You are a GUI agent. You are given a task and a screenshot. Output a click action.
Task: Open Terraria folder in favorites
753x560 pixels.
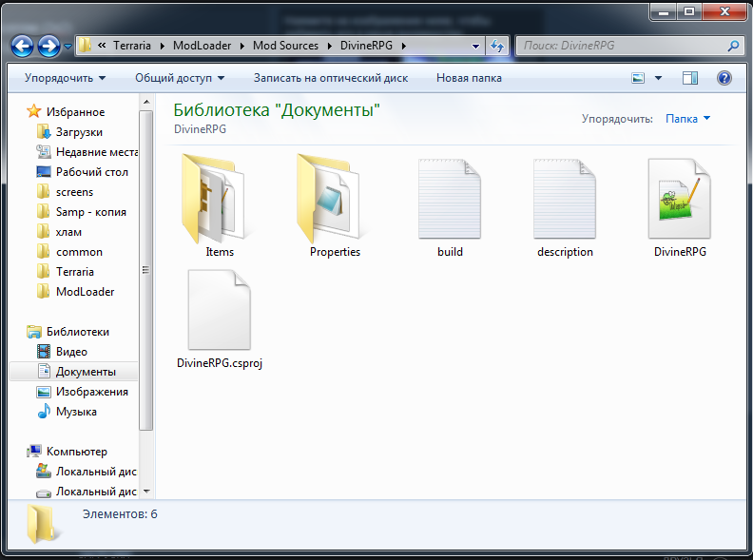[66, 272]
